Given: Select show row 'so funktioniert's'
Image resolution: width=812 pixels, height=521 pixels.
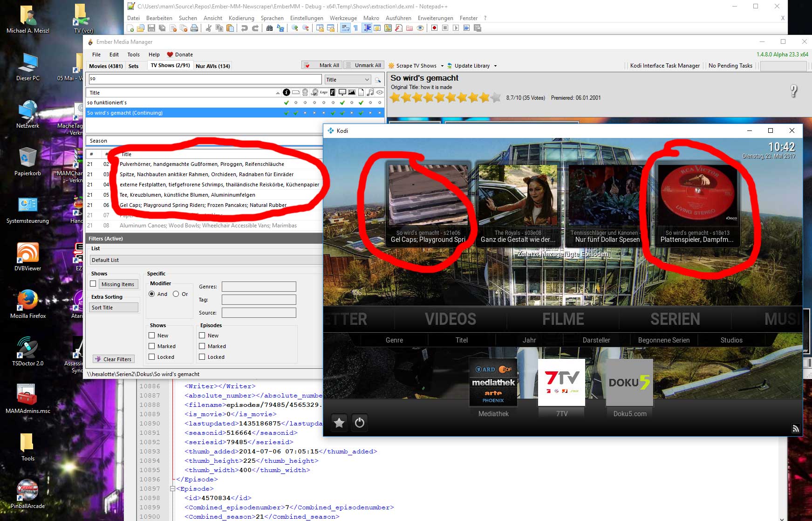Looking at the screenshot, I should [235, 103].
